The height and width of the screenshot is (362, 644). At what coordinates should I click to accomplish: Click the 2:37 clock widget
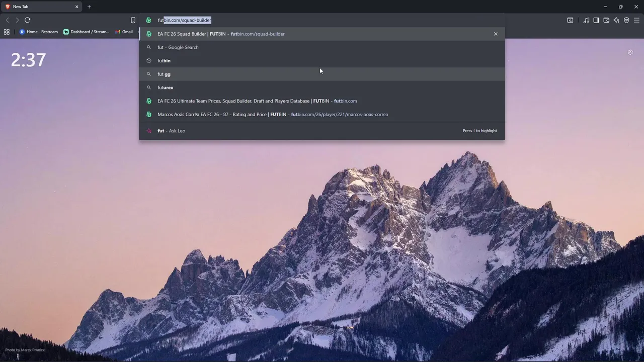(x=28, y=60)
